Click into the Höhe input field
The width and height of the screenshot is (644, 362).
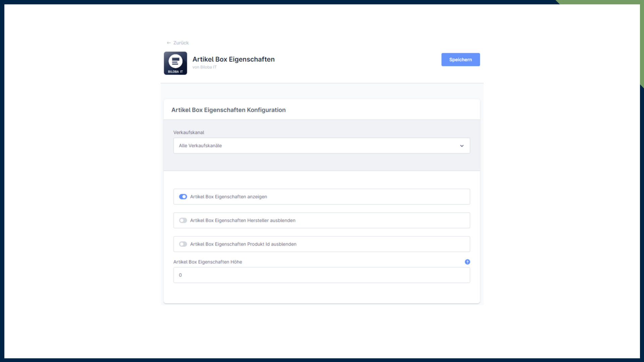321,275
